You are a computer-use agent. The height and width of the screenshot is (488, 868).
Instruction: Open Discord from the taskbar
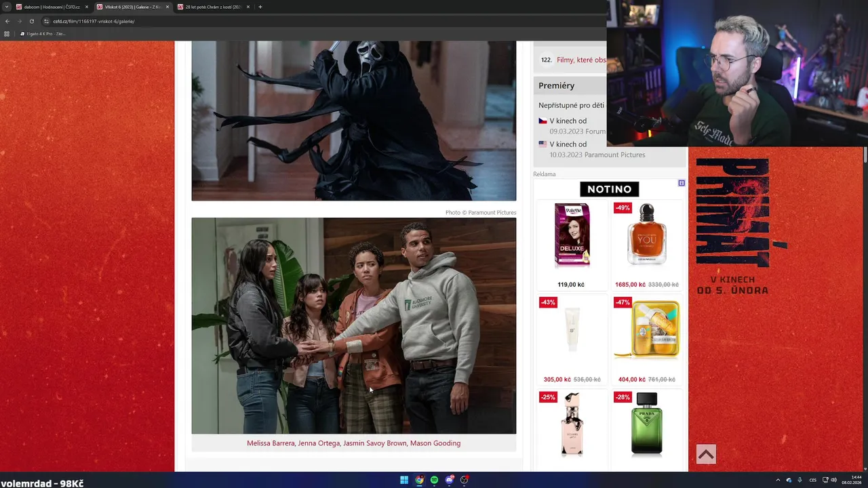tap(450, 480)
